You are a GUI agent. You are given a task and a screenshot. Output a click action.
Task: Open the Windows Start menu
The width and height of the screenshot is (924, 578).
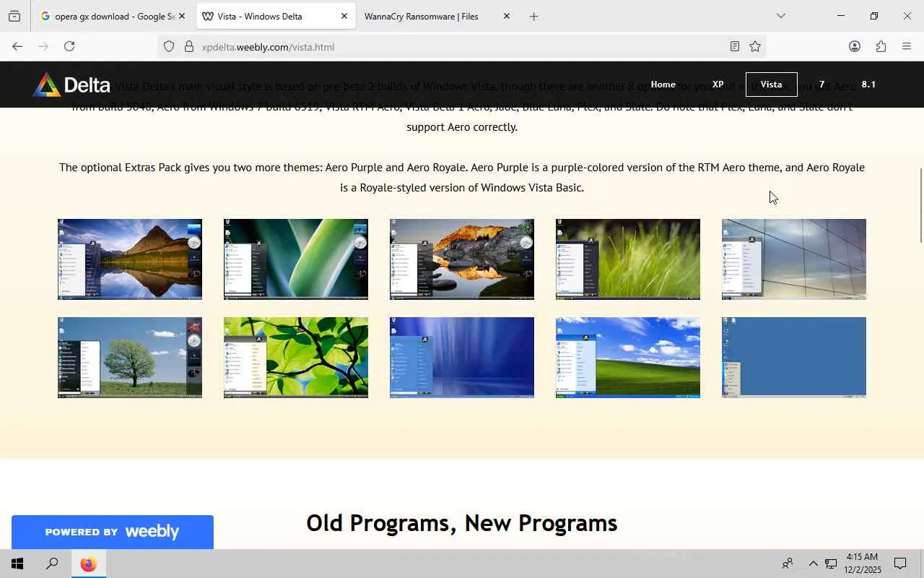(x=17, y=564)
